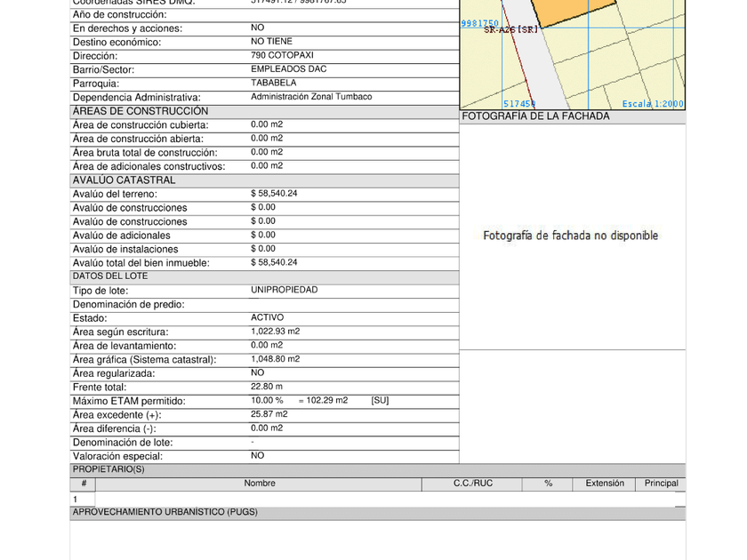
Task: Click the 'Área regularizada:' label
Action: (x=114, y=373)
